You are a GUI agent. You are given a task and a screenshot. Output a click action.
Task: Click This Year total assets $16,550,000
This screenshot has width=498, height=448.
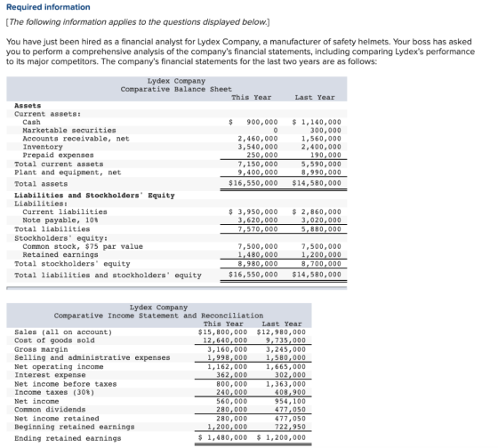[x=253, y=183]
